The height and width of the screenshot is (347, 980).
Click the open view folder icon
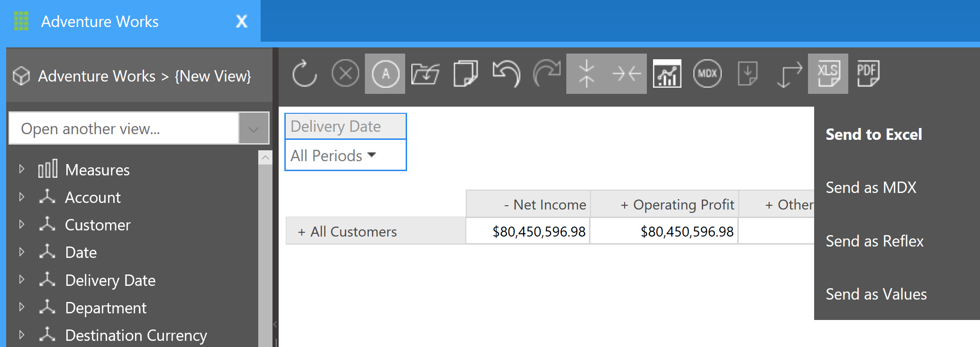pyautogui.click(x=425, y=73)
